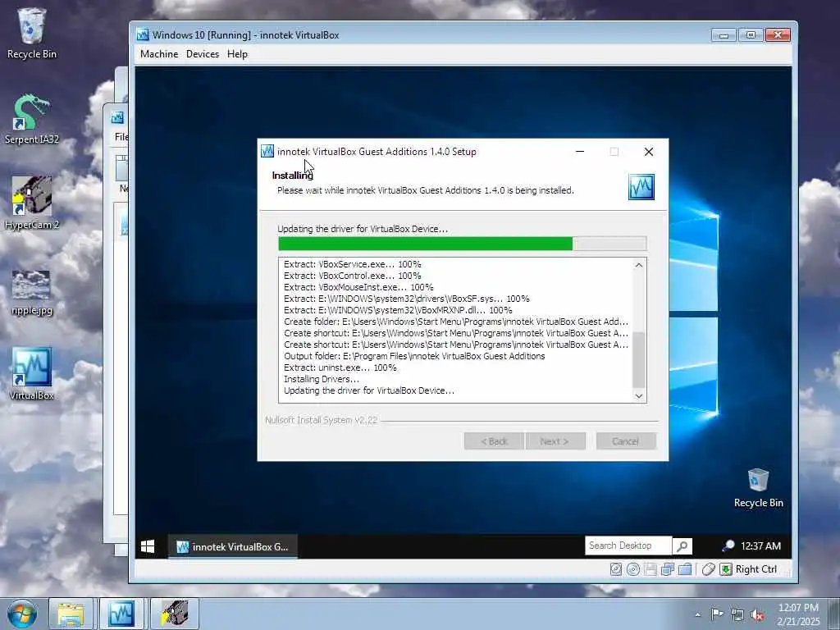840x630 pixels.
Task: Click the Guest Additions Setup title icon
Action: pyautogui.click(x=267, y=152)
